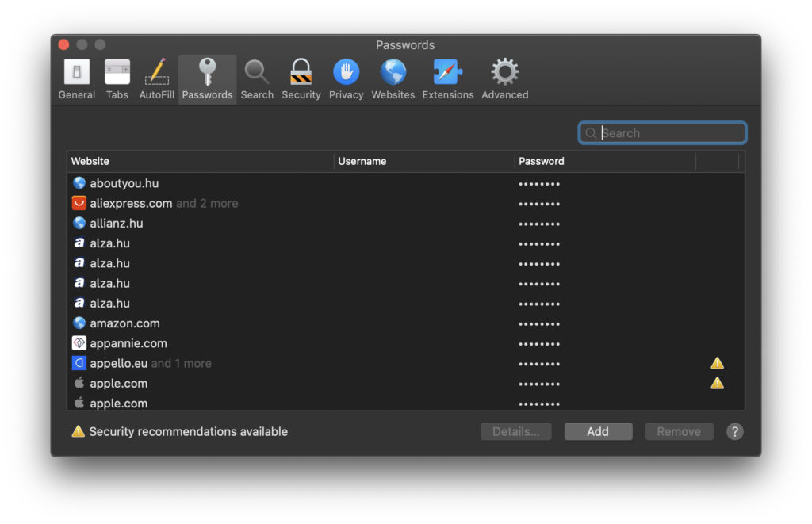The width and height of the screenshot is (812, 524).
Task: Click the Security recommendations warning icon
Action: (79, 431)
